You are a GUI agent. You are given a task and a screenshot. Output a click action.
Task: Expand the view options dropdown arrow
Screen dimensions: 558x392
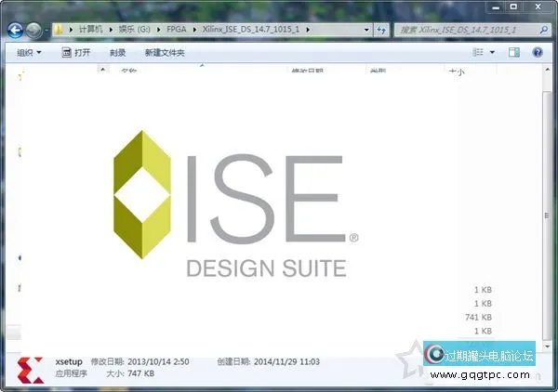pos(492,53)
